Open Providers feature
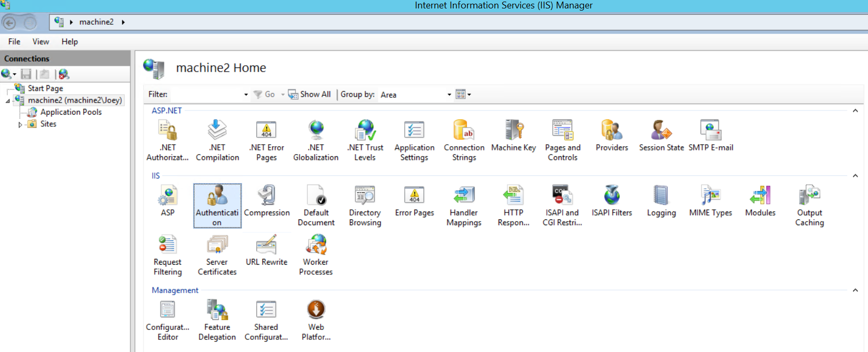Image resolution: width=868 pixels, height=352 pixels. (x=612, y=136)
